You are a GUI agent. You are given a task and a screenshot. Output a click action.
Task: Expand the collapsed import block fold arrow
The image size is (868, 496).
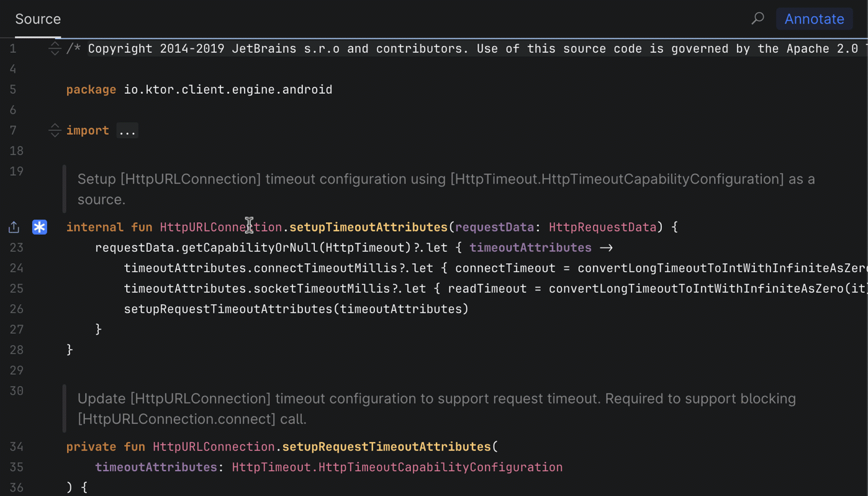pos(55,130)
